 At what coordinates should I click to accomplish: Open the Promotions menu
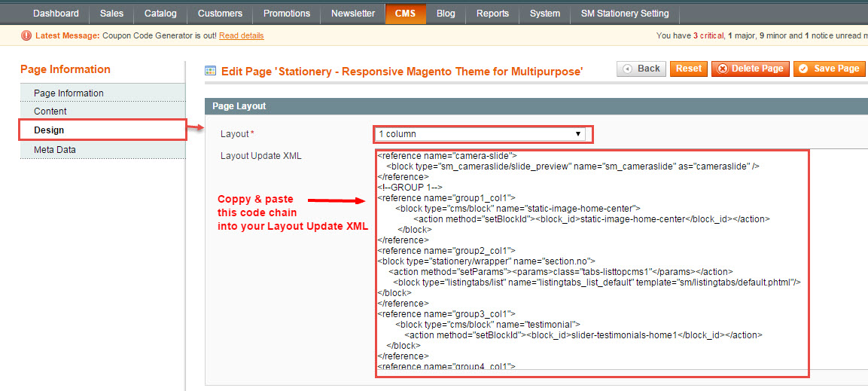(287, 14)
